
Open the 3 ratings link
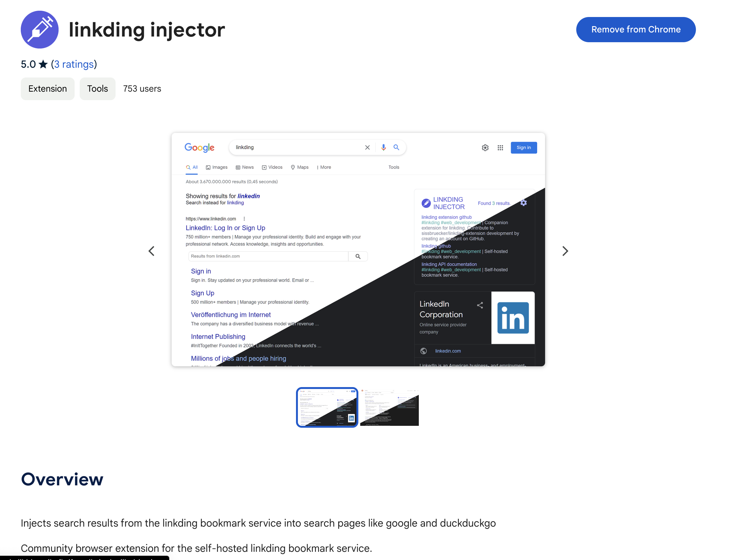(x=74, y=64)
